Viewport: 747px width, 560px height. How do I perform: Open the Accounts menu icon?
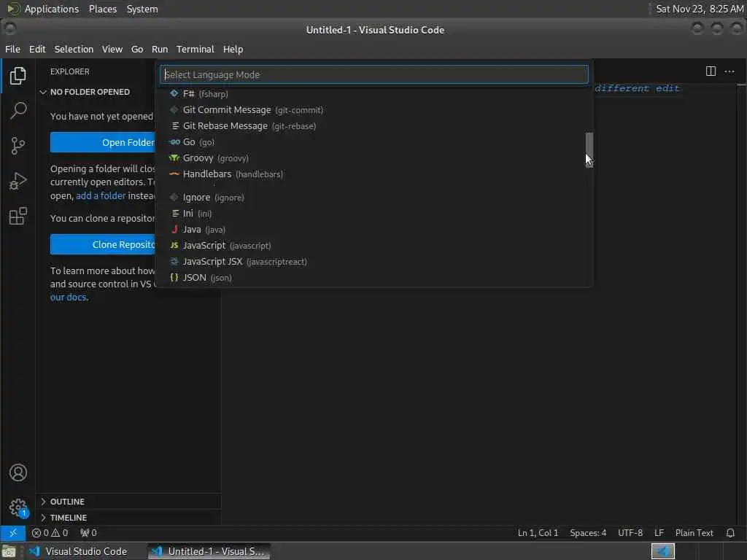pyautogui.click(x=18, y=472)
